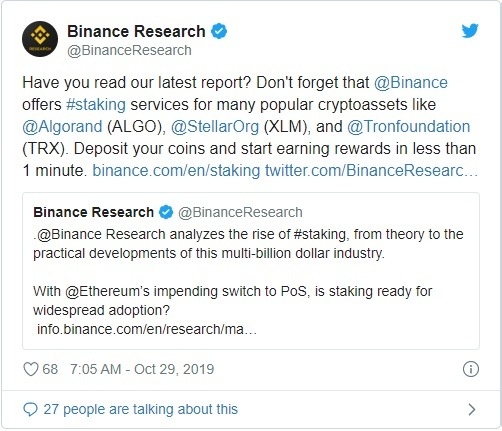View 27 people are talking about this
Screen dimensions: 502x431
pos(141,409)
